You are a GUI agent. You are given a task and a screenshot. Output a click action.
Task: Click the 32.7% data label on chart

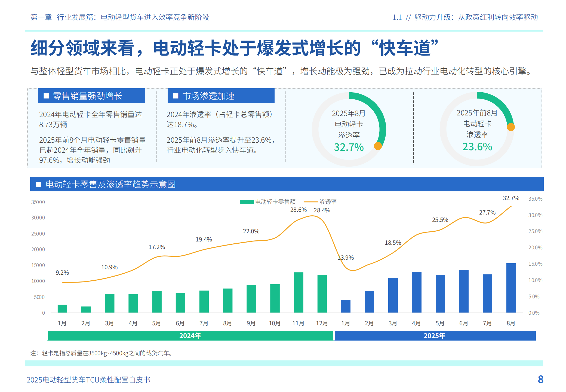point(511,198)
